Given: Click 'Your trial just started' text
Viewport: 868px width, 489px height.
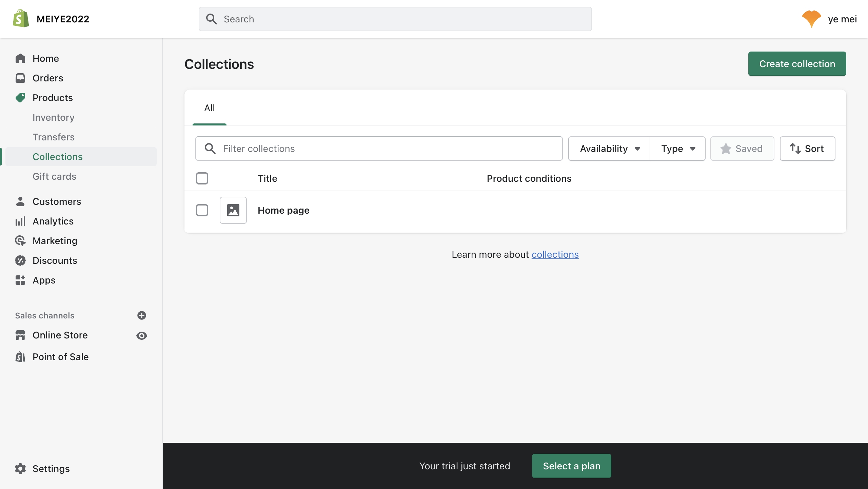Looking at the screenshot, I should 465,466.
